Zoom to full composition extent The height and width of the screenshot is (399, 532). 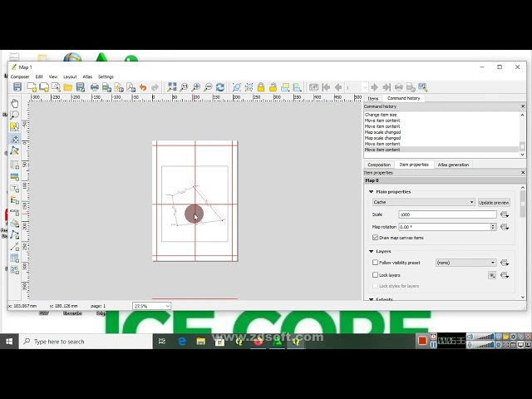click(x=172, y=87)
